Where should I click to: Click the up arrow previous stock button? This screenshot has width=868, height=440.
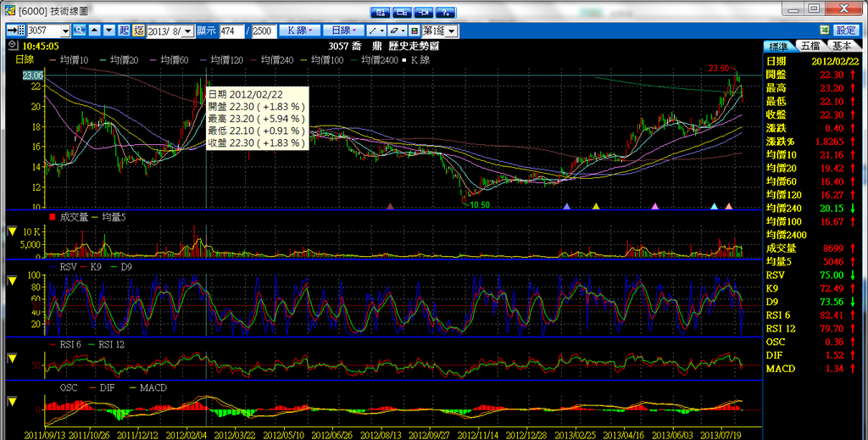point(94,30)
